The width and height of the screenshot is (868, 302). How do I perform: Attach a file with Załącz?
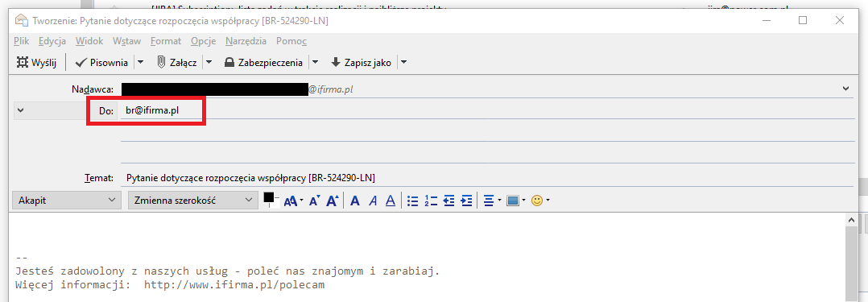pyautogui.click(x=177, y=63)
